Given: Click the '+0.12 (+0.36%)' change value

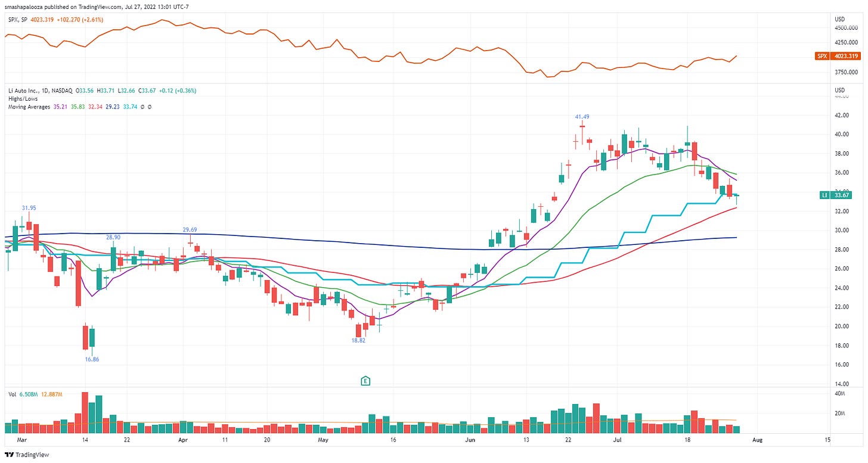Looking at the screenshot, I should (178, 91).
